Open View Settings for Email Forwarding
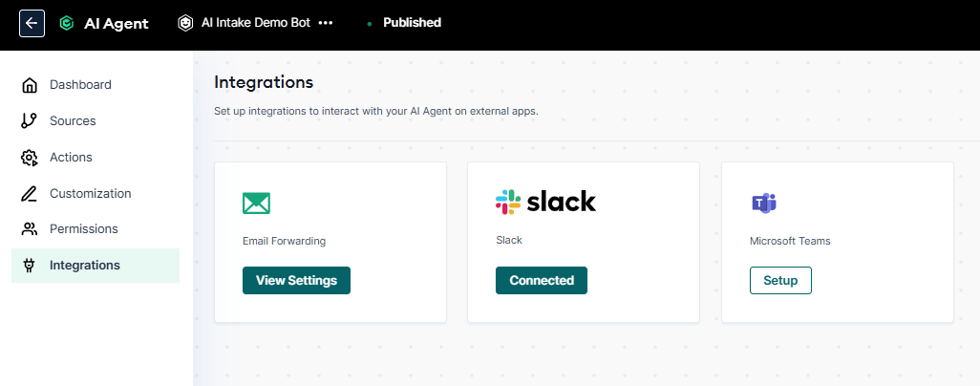This screenshot has width=980, height=386. 296,280
